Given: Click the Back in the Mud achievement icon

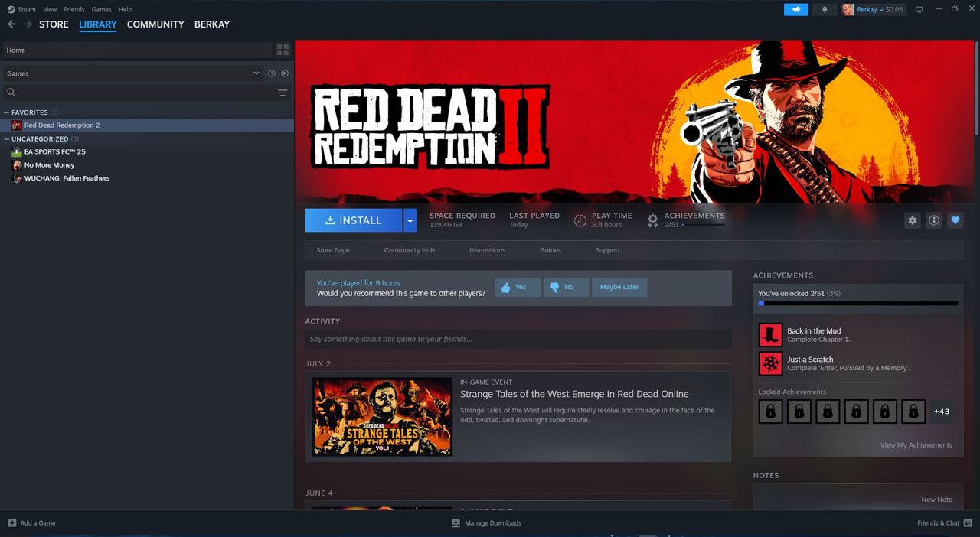Looking at the screenshot, I should click(770, 335).
